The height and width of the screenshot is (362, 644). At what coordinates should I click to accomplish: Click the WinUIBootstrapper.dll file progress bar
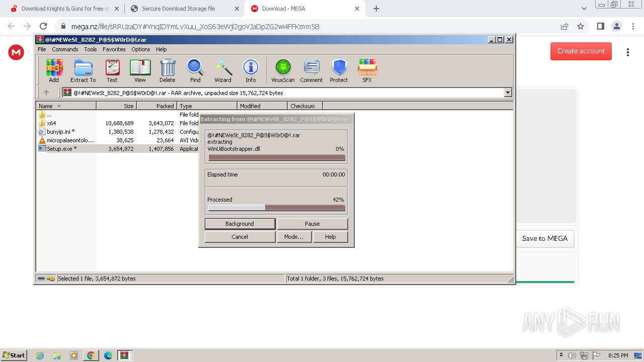(x=277, y=157)
